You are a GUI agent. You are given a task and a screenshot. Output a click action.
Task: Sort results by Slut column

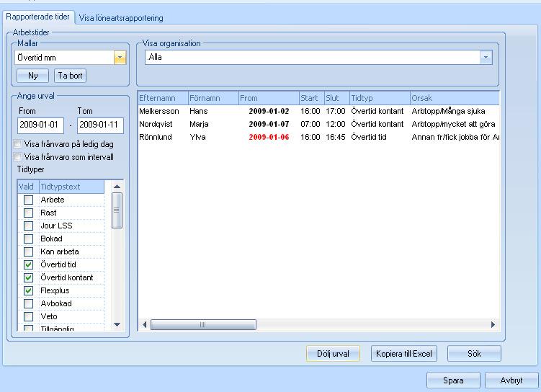click(336, 98)
